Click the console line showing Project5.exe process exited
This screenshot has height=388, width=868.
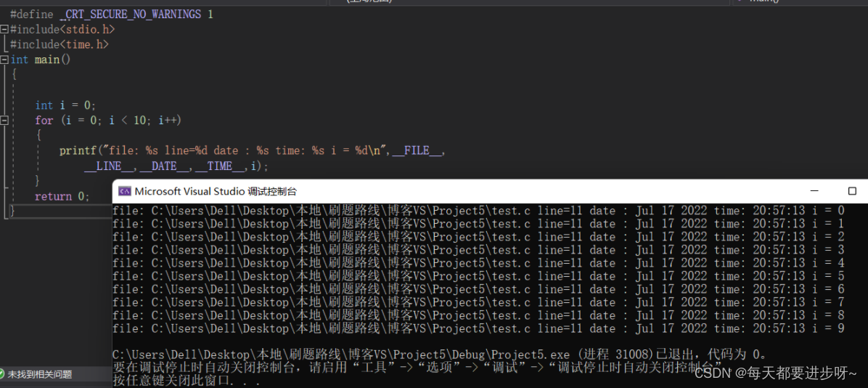coord(440,355)
